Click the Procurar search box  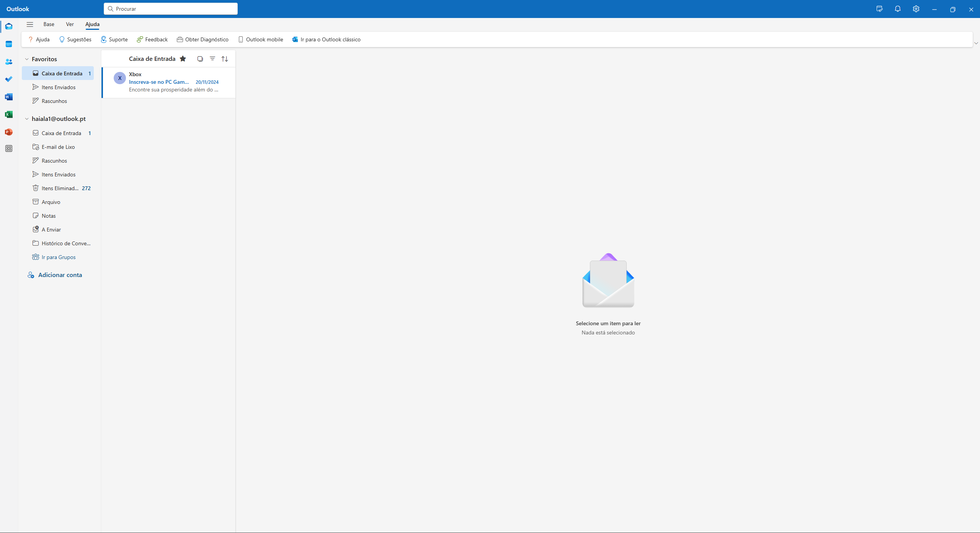(171, 9)
